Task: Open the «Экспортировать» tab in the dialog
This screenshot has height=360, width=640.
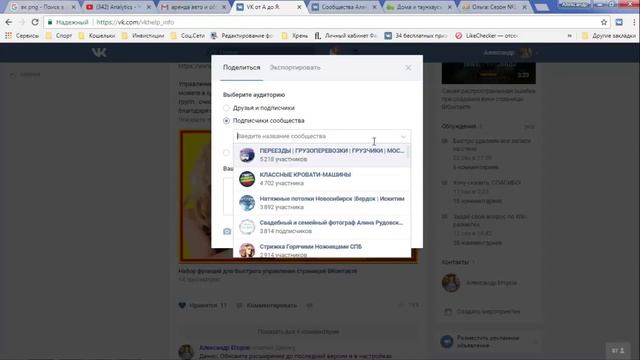Action: (x=295, y=68)
